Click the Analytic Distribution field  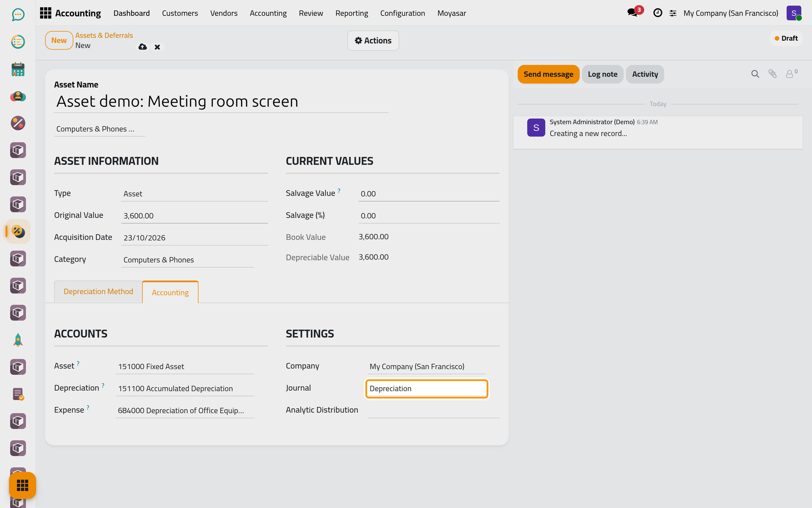coord(433,410)
